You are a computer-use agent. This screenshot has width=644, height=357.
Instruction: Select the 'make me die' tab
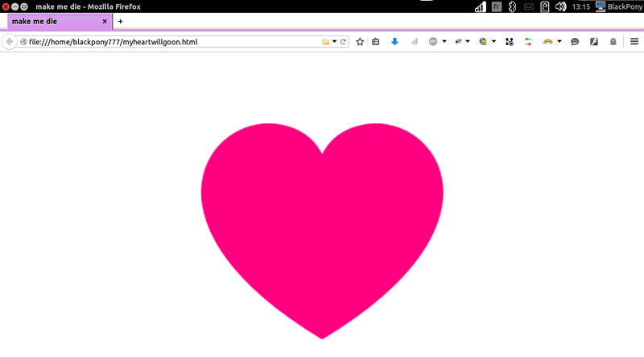pos(60,22)
